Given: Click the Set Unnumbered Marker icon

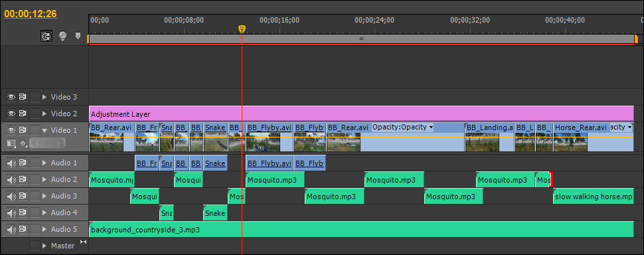Looking at the screenshot, I should pos(78,36).
